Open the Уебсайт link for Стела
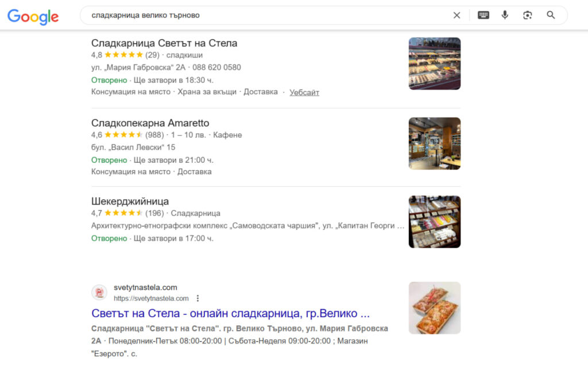This screenshot has height=365, width=588. [304, 93]
